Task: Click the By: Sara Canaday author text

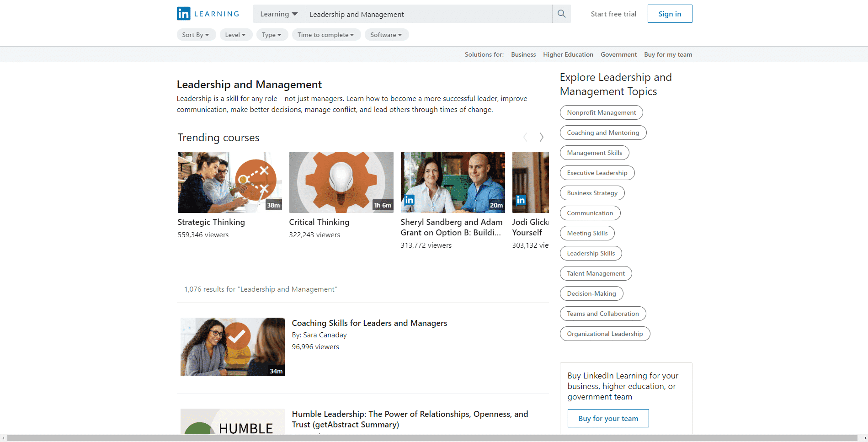Action: [319, 335]
